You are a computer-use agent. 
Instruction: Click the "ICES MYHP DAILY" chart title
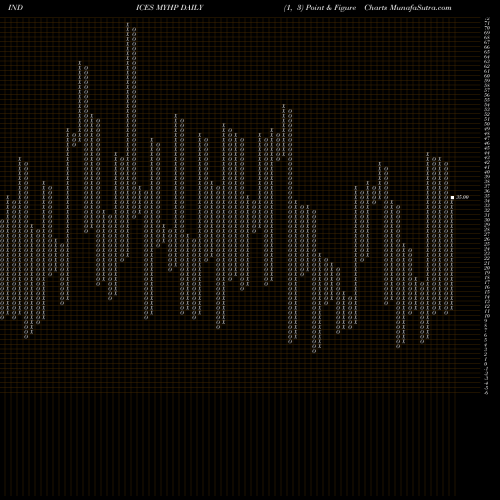pyautogui.click(x=169, y=8)
